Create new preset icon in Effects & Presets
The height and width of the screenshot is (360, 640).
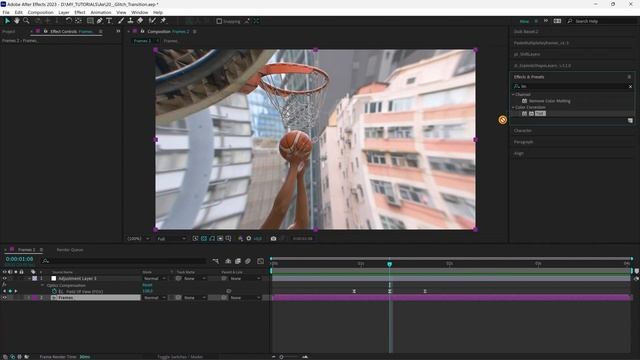[x=630, y=120]
